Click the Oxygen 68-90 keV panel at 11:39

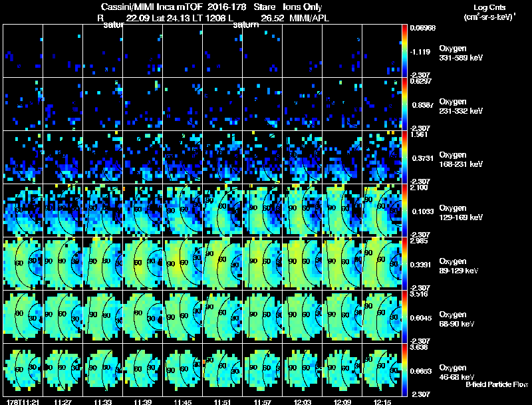143,317
